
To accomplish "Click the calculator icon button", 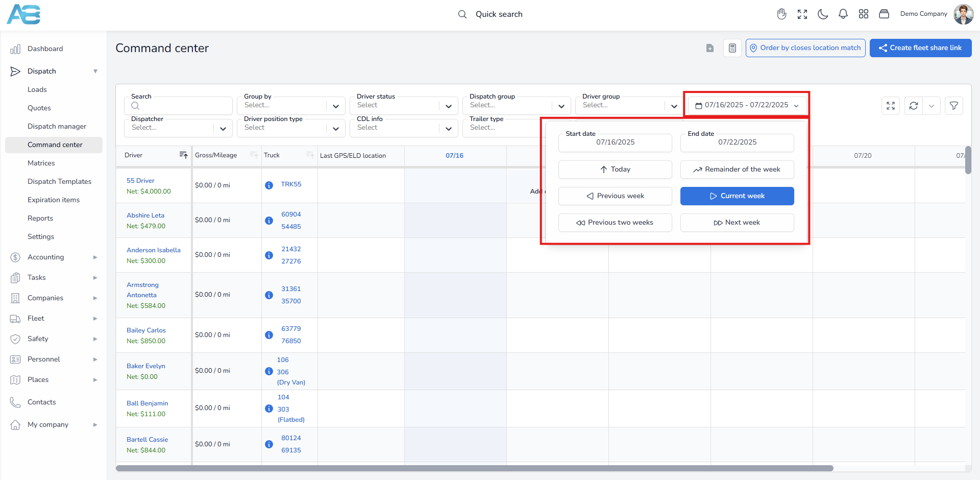I will [x=732, y=48].
